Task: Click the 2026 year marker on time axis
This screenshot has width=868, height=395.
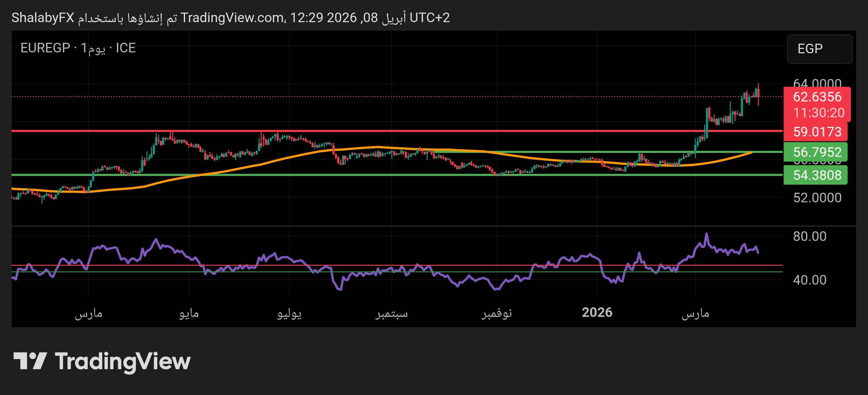Action: pyautogui.click(x=597, y=312)
